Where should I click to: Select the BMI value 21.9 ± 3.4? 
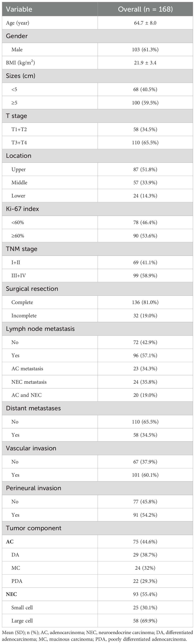(x=145, y=63)
